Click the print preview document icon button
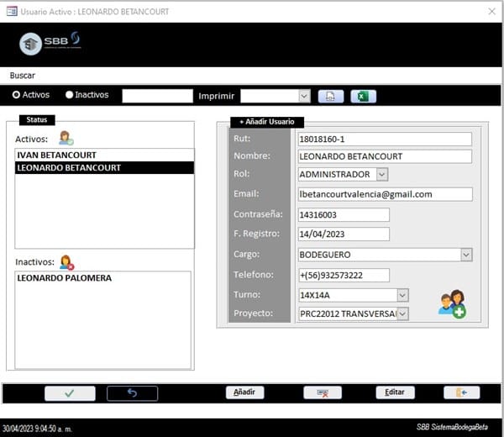The image size is (504, 437). pyautogui.click(x=331, y=96)
